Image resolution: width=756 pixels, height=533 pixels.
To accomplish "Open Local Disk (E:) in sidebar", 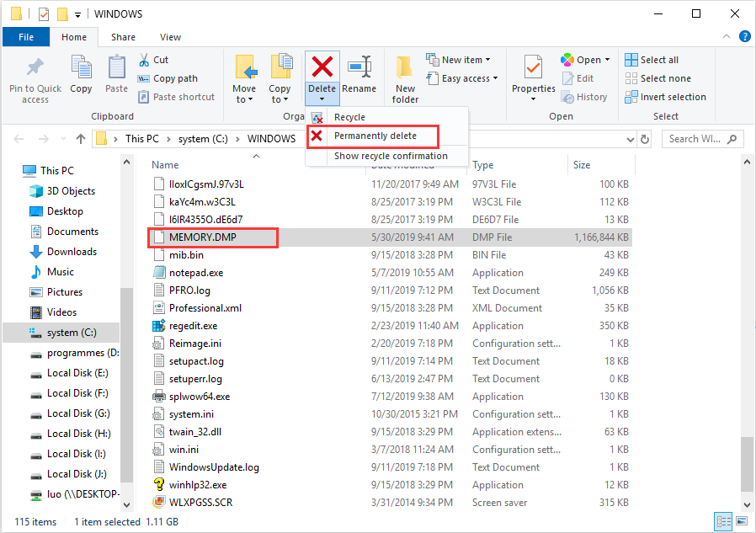I will point(69,373).
